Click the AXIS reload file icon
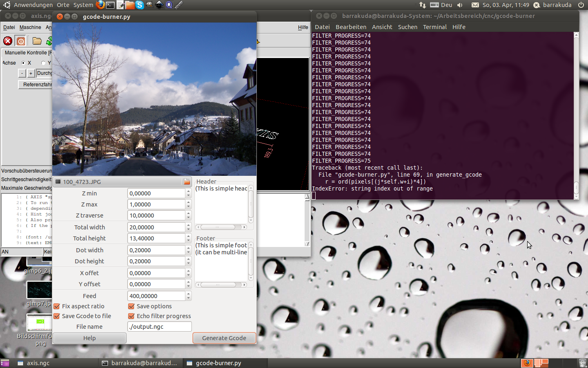The image size is (588, 368). click(x=49, y=41)
